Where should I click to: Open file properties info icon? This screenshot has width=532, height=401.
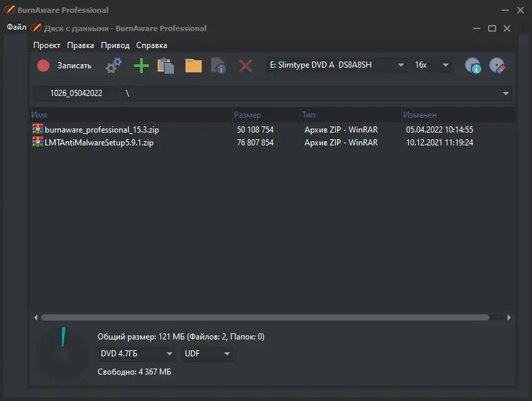coord(219,66)
